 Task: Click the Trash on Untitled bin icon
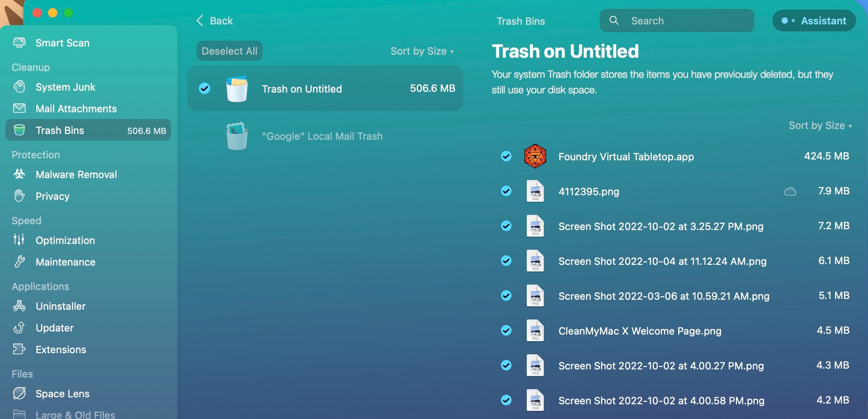pos(237,89)
